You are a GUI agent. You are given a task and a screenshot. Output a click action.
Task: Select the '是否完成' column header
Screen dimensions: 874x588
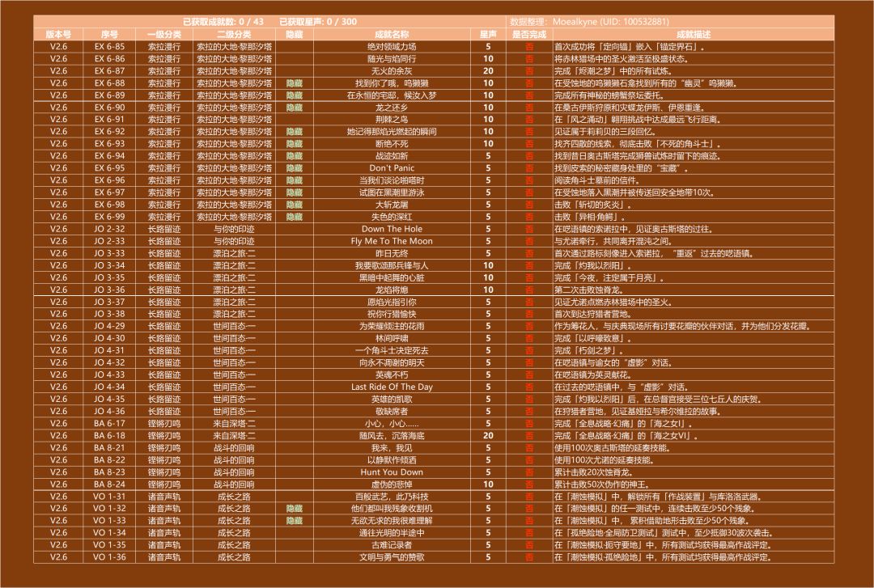coord(529,35)
